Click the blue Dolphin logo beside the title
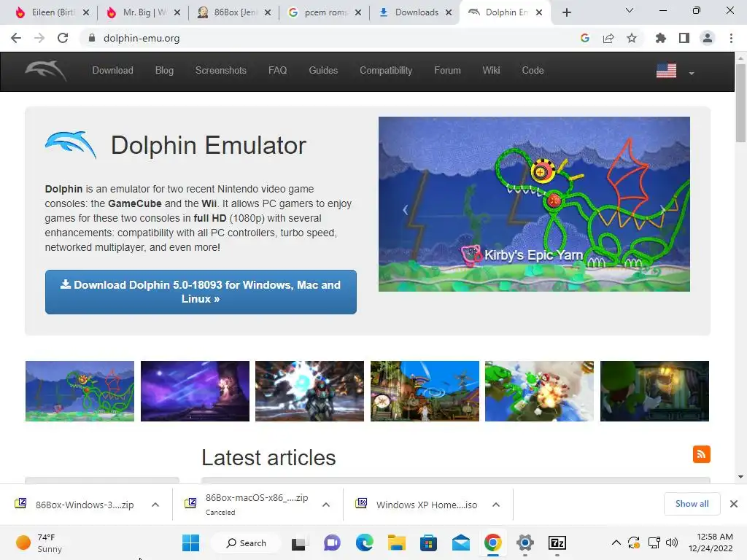Image resolution: width=747 pixels, height=560 pixels. (x=71, y=145)
